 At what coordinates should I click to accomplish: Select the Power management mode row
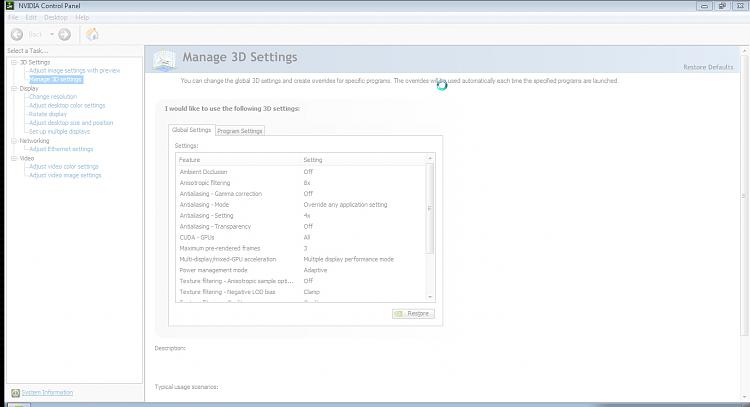300,270
